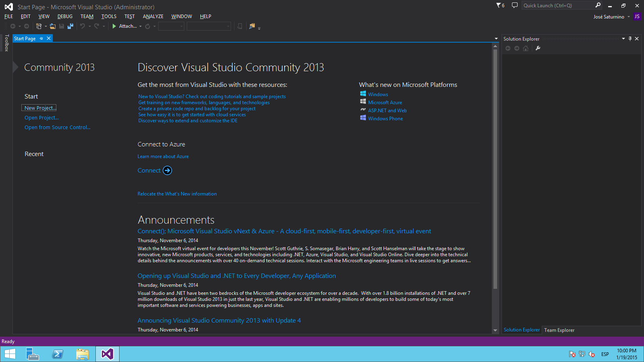The height and width of the screenshot is (362, 644).
Task: Click the Quick Launch search magnifier
Action: pos(598,5)
